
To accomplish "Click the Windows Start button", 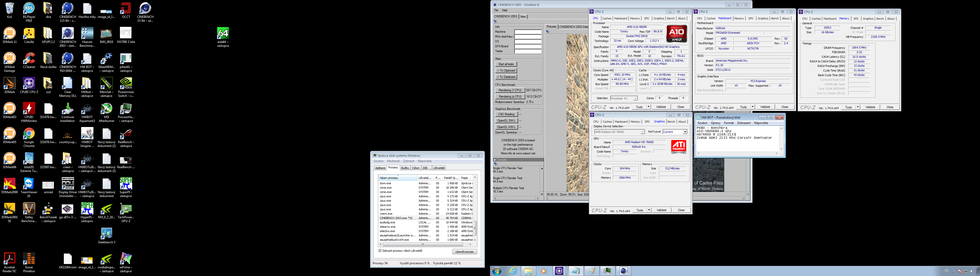I will tap(497, 271).
